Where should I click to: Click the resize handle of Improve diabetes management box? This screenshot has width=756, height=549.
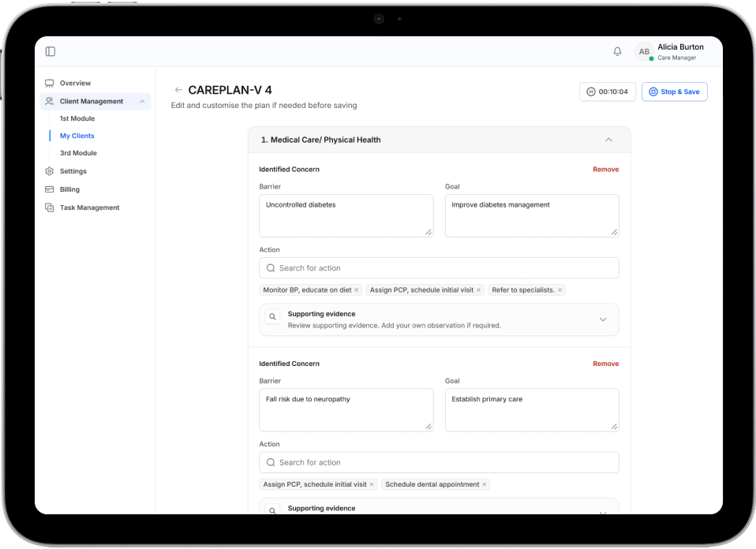pos(614,233)
